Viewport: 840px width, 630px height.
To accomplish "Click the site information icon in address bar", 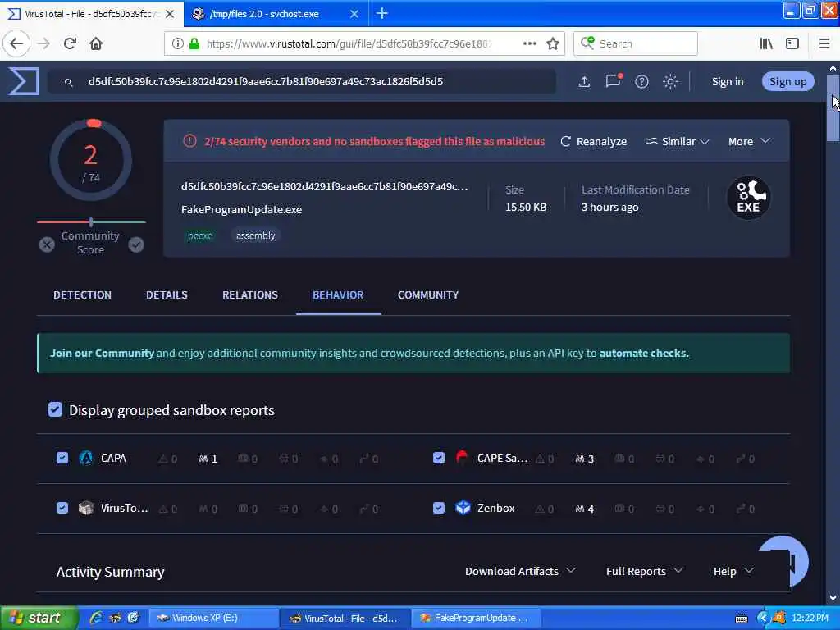I will tap(177, 43).
